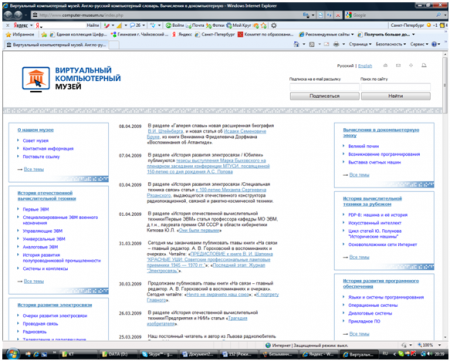Click the IE Forward arrow button
Screen dimensions: 450x361
[x=18, y=15]
